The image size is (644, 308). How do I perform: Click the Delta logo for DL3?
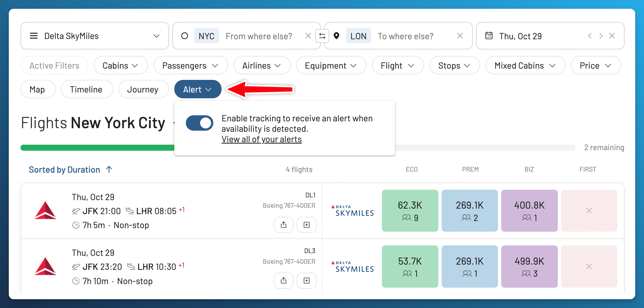coord(45,266)
